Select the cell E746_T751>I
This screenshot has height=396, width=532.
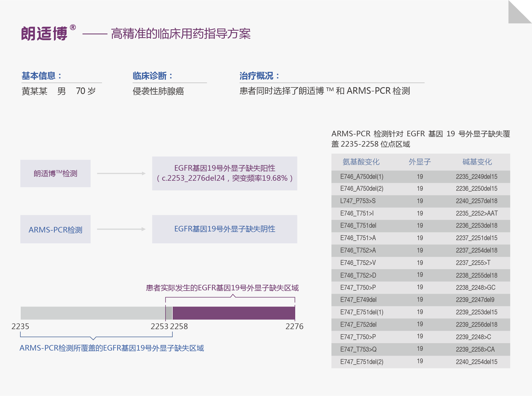coord(357,213)
